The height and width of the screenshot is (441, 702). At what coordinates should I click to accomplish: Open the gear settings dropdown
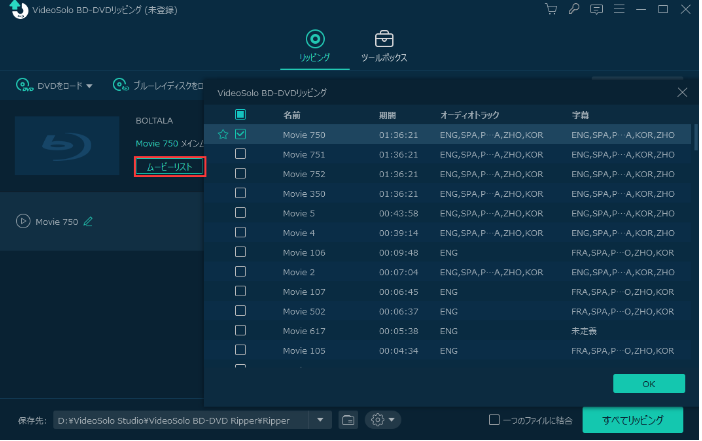pyautogui.click(x=383, y=420)
